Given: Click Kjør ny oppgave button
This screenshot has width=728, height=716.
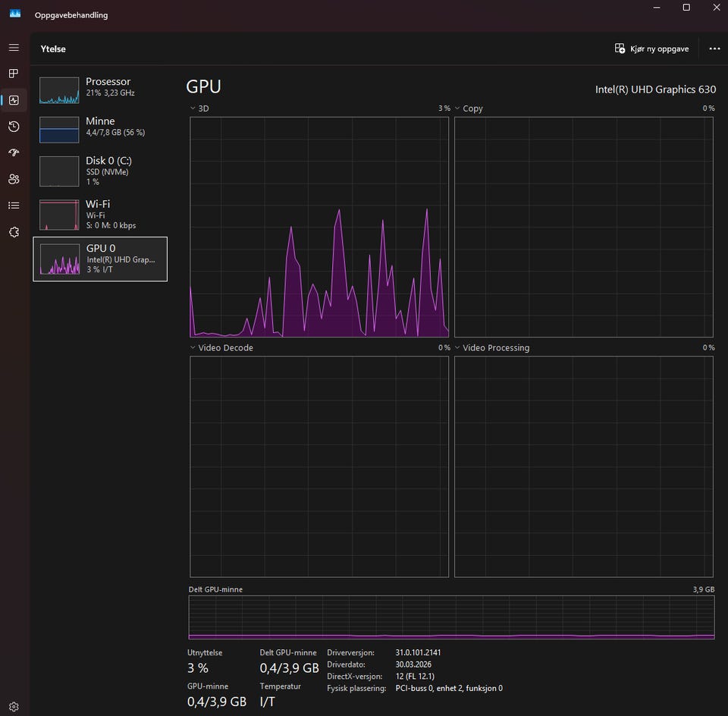Looking at the screenshot, I should coord(651,49).
